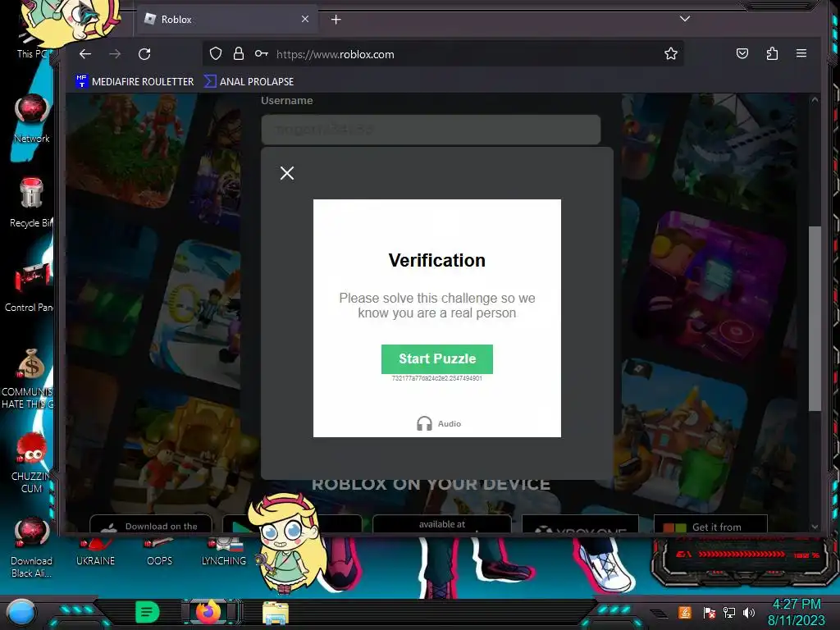
Task: Select the Recycle Bin desktop icon
Action: click(31, 203)
